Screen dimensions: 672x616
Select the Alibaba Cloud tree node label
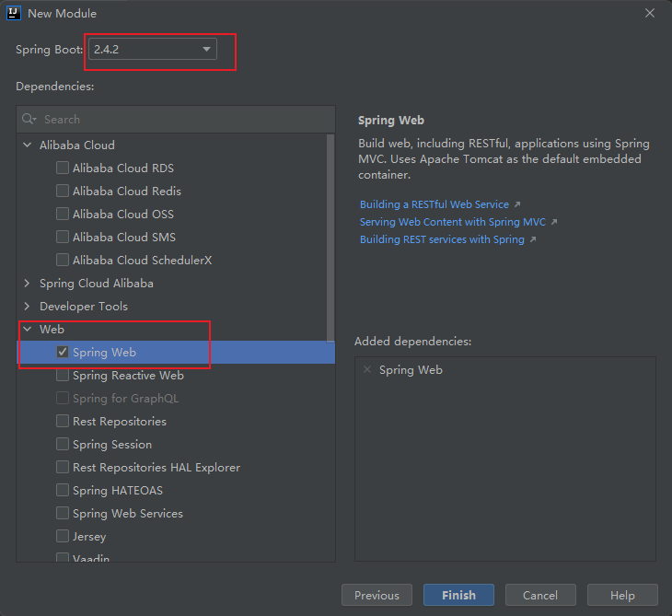77,145
